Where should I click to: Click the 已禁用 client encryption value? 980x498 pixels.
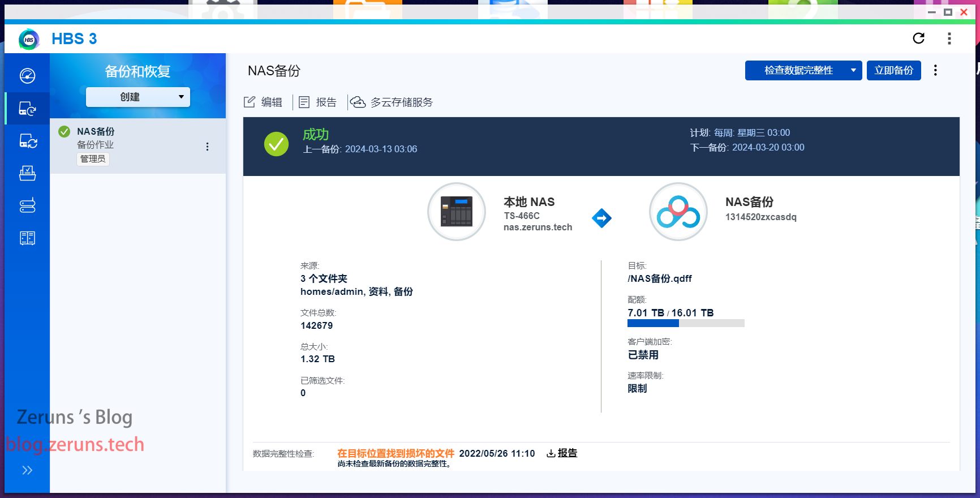(643, 355)
